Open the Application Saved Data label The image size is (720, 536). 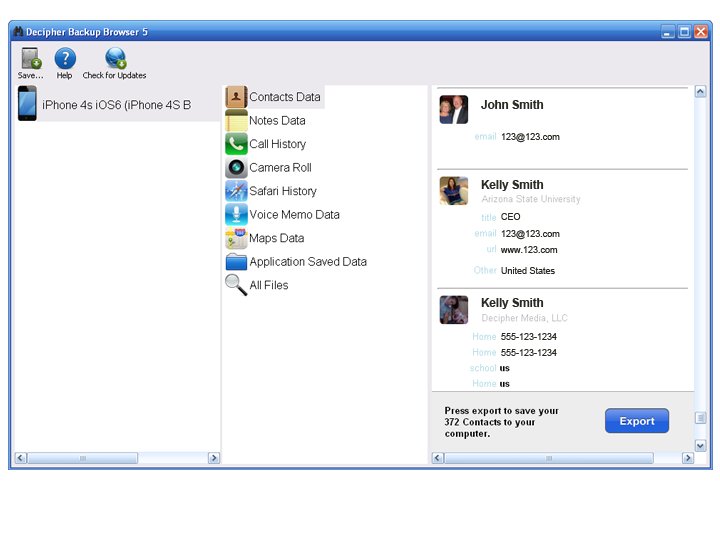[308, 262]
